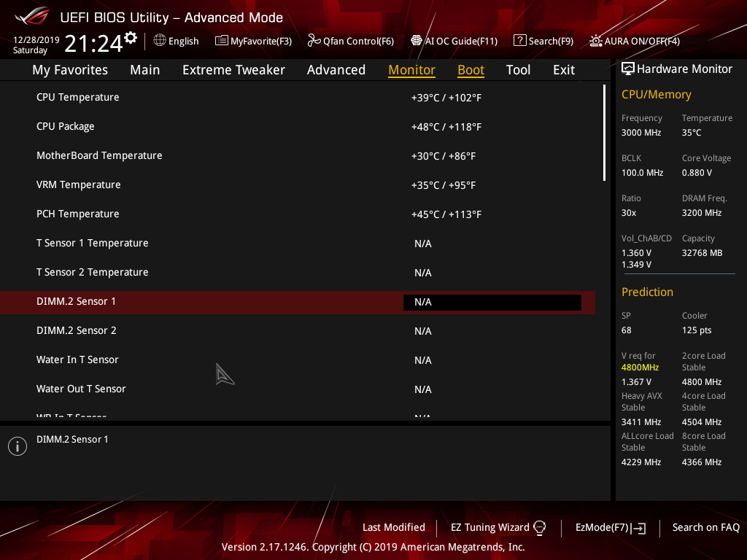747x560 pixels.
Task: Click the 4229 MHz ALLcore Load value
Action: (x=640, y=462)
